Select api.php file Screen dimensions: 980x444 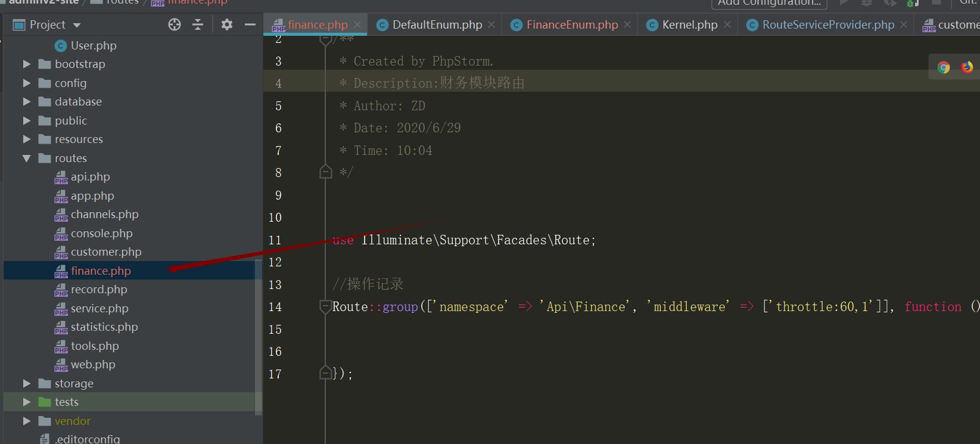pyautogui.click(x=90, y=177)
